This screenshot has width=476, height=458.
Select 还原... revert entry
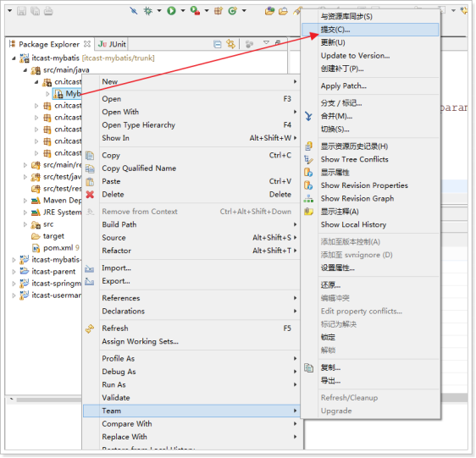(x=370, y=285)
